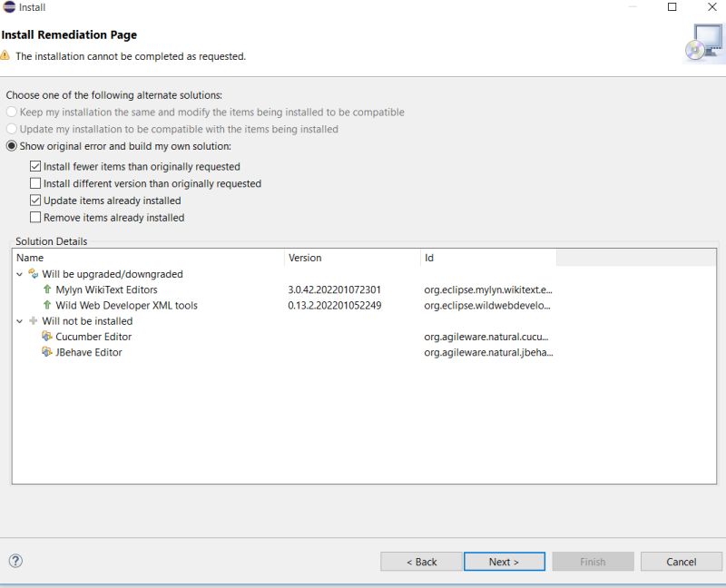Click the upgrade arrow beside Mylyn WikiText Editors
This screenshot has height=588, width=726.
click(x=46, y=291)
